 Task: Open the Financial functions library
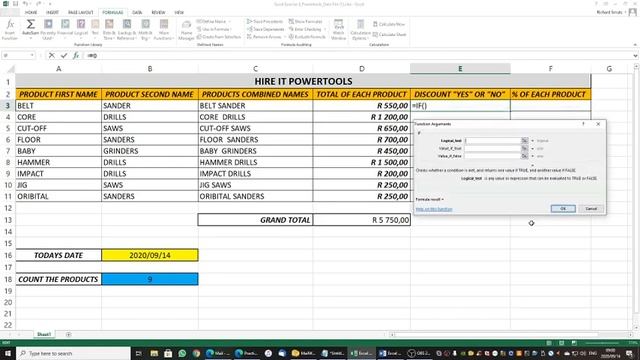pyautogui.click(x=65, y=29)
